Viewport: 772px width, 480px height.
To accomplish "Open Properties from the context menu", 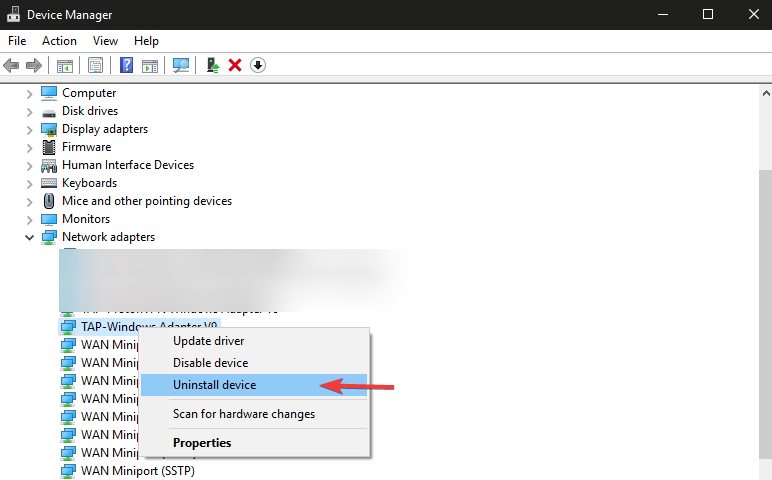I will point(254,443).
